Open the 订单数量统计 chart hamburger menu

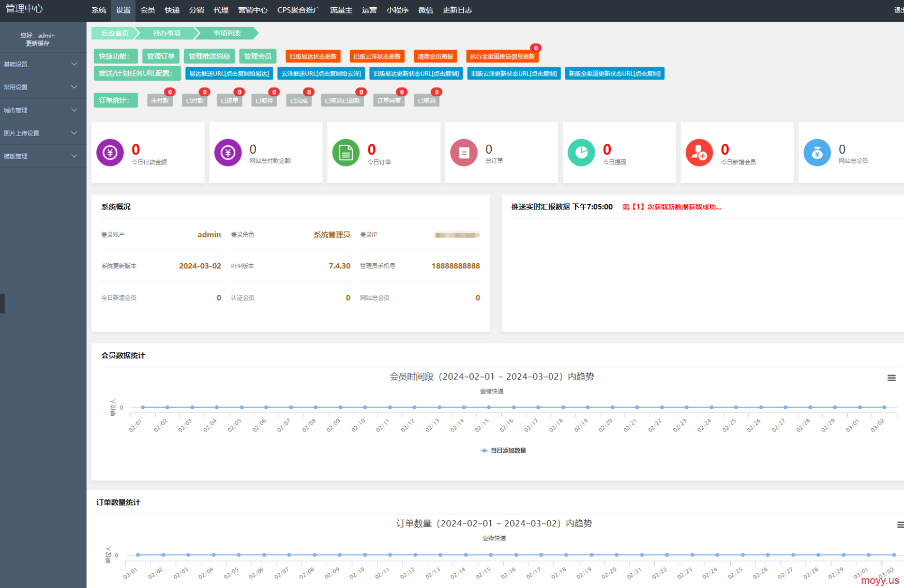(900, 525)
